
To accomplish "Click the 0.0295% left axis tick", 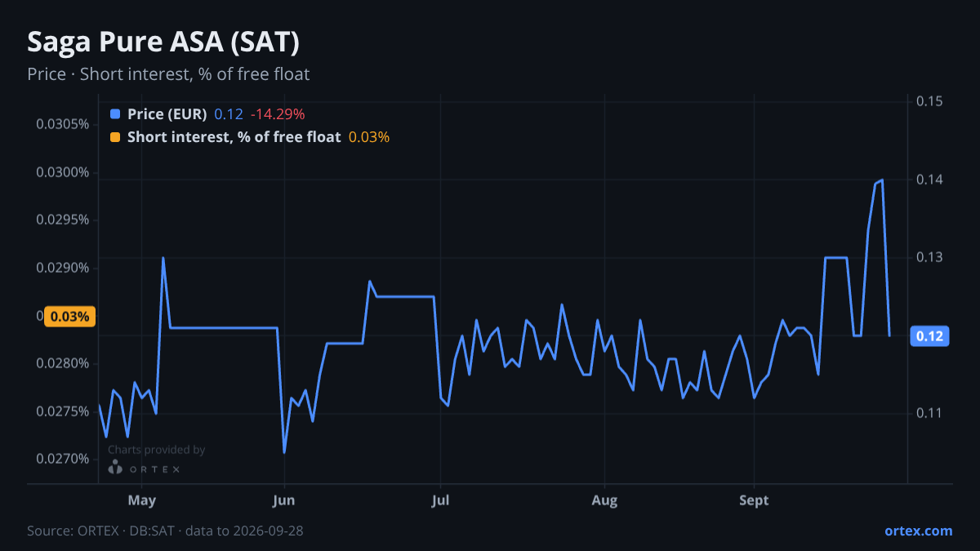I will click(x=63, y=220).
